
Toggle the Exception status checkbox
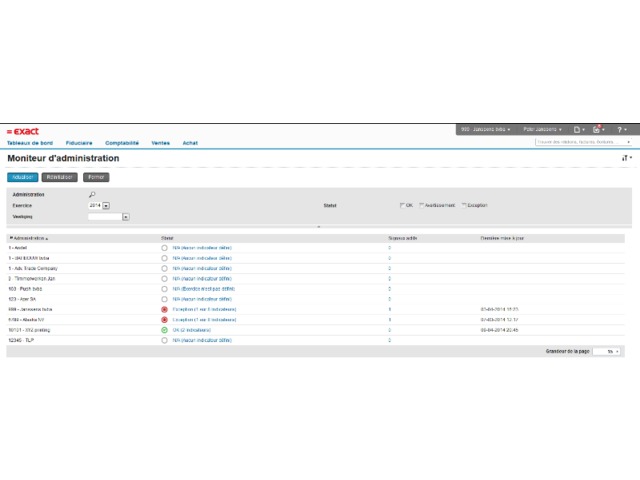[x=464, y=205]
